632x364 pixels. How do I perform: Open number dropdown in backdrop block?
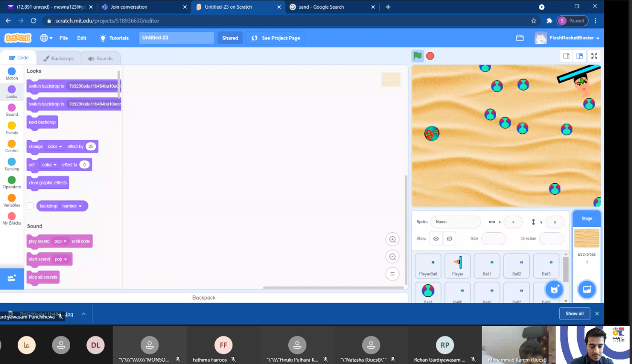click(x=72, y=206)
